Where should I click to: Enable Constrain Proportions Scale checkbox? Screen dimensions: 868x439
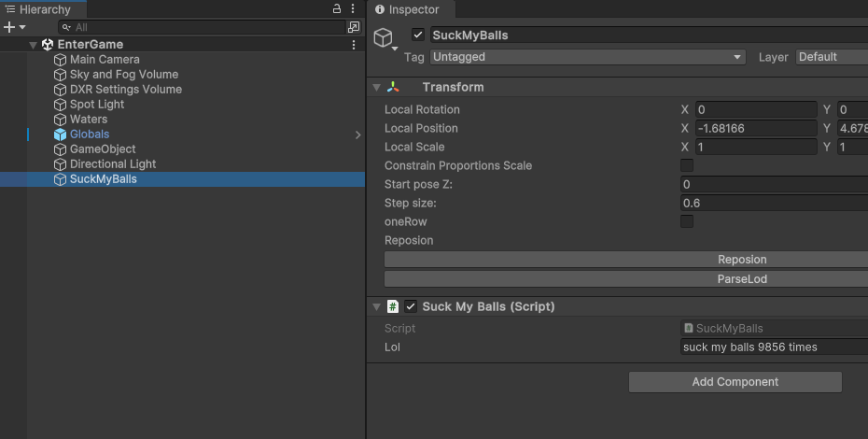click(686, 165)
